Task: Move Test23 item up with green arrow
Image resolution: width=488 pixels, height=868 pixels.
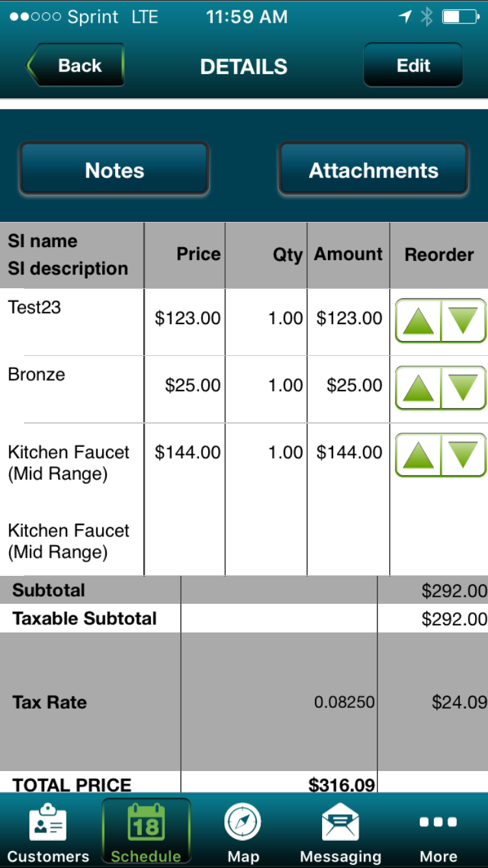Action: click(418, 320)
